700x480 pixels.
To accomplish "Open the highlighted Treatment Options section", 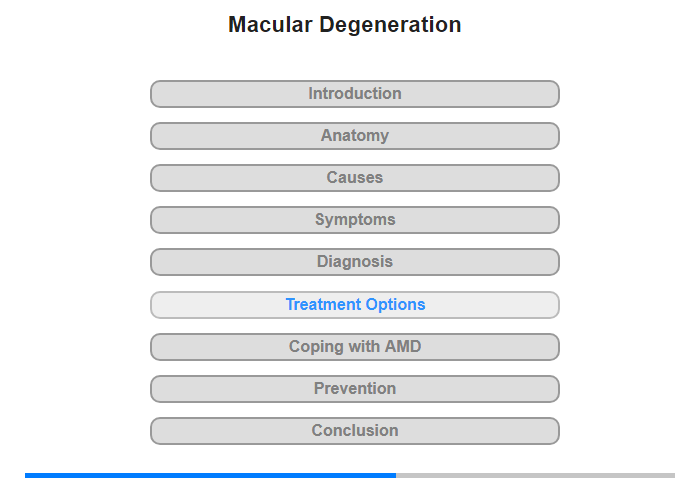I will (354, 305).
